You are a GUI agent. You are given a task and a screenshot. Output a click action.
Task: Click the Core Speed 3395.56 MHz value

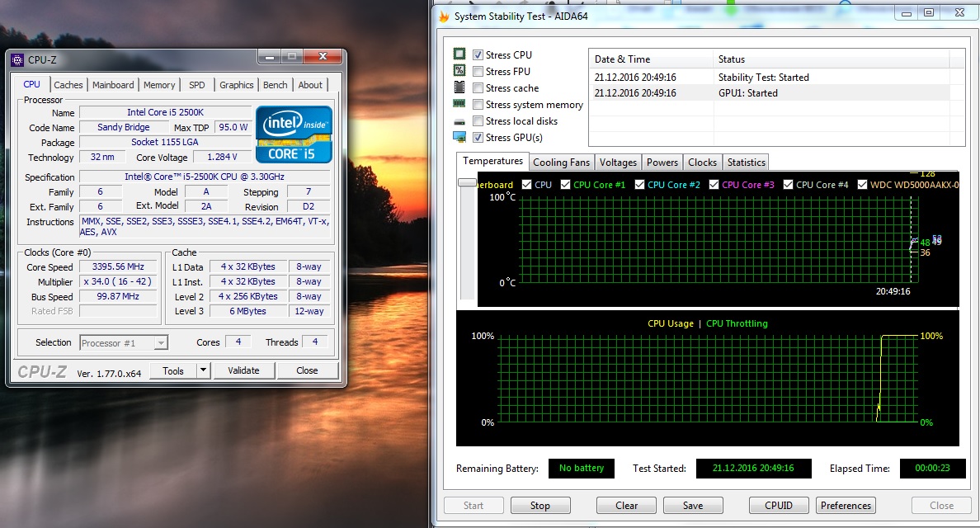[x=118, y=266]
